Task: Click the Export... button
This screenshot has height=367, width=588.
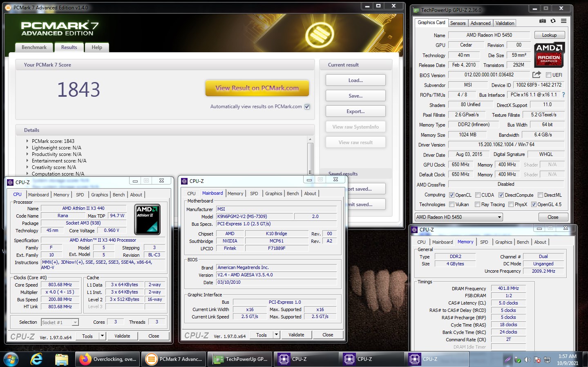Action: tap(355, 111)
